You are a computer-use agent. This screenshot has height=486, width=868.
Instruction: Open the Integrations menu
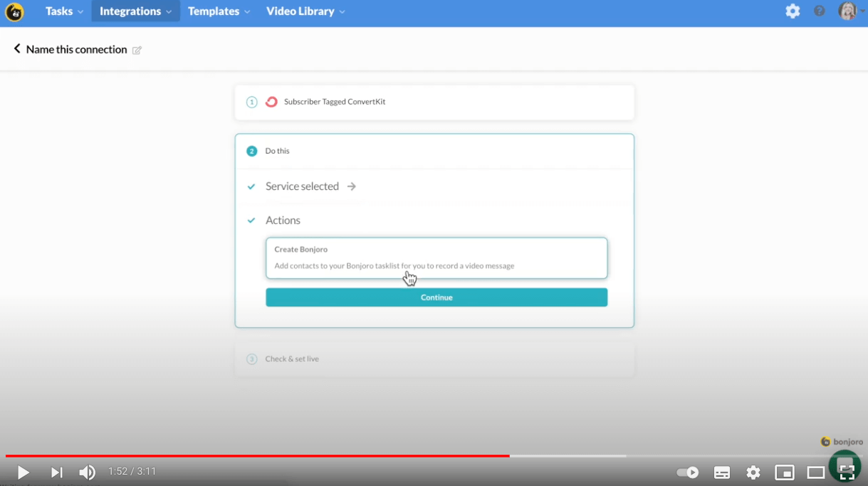(x=135, y=11)
